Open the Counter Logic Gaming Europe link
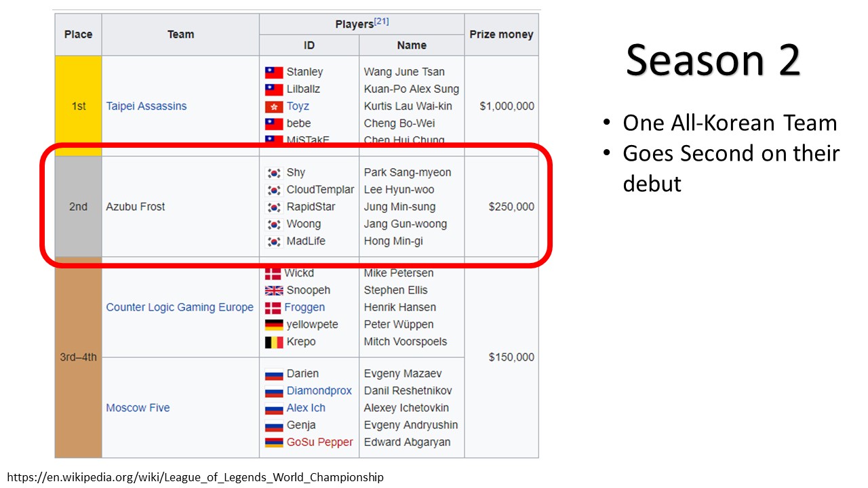This screenshot has width=868, height=488. coord(180,308)
